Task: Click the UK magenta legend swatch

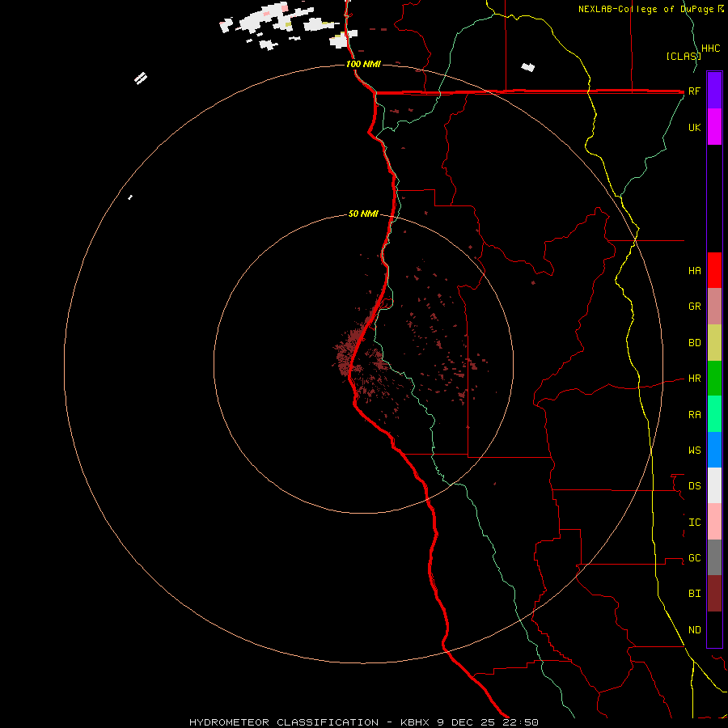Action: pyautogui.click(x=714, y=127)
